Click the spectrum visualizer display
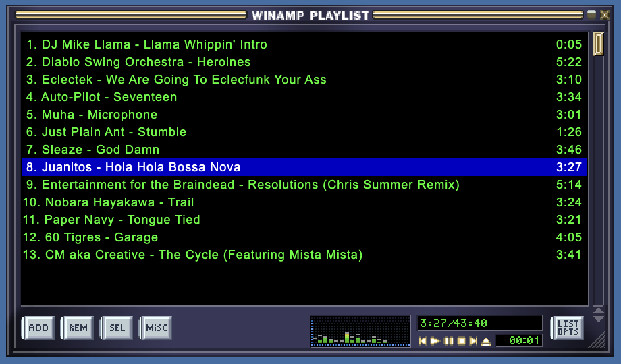The height and width of the screenshot is (364, 621). tap(360, 331)
